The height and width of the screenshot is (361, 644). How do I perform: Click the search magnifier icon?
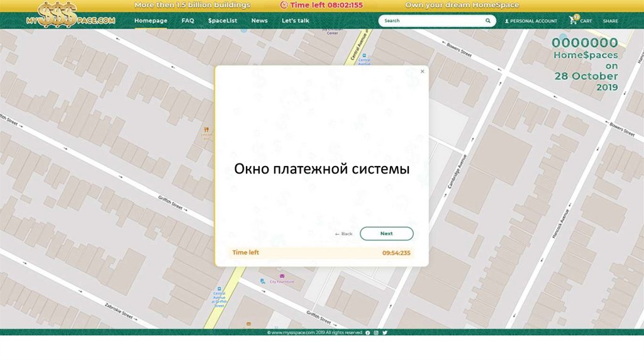click(x=487, y=21)
